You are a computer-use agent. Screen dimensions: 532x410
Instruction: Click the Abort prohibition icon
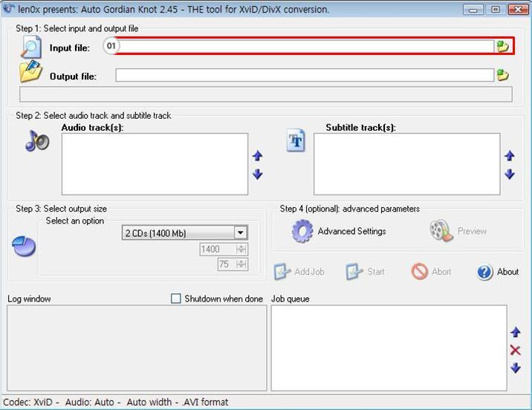coord(420,272)
